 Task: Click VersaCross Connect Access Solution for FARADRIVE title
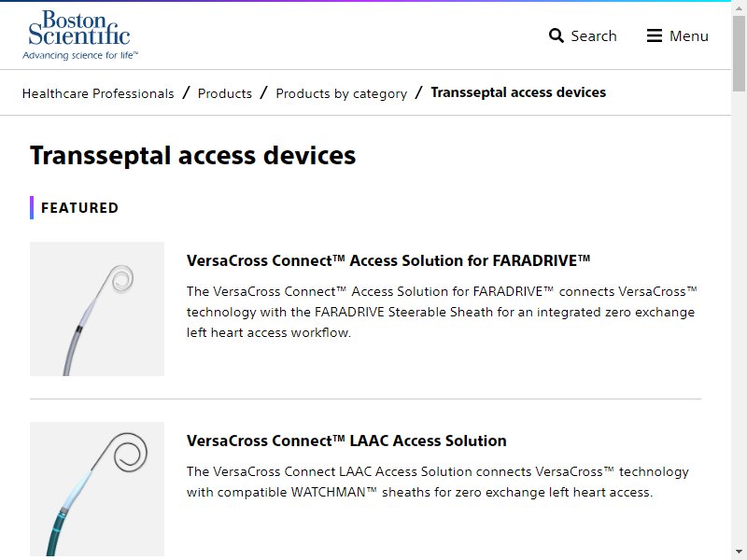[x=388, y=260]
